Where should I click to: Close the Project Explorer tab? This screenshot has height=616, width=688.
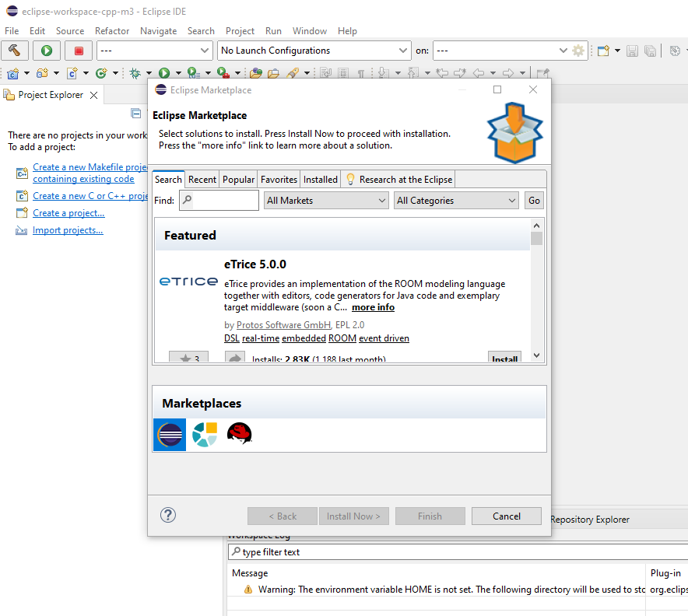(x=94, y=95)
